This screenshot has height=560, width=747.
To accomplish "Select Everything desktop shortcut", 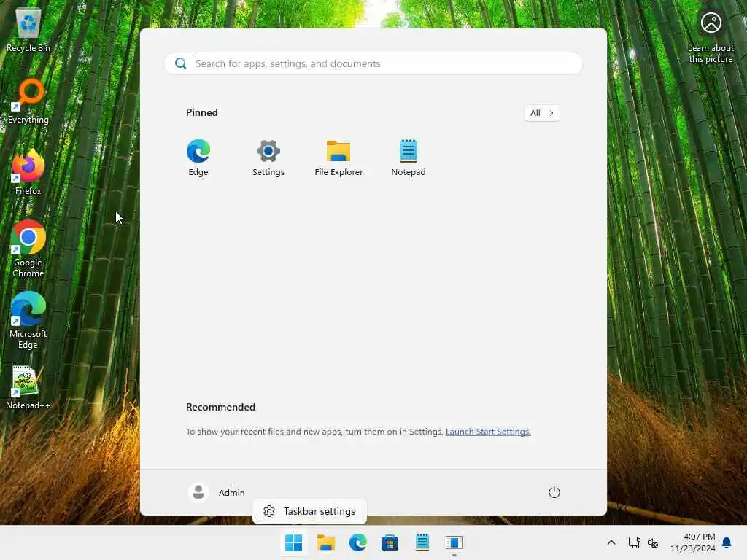I will coord(28,101).
